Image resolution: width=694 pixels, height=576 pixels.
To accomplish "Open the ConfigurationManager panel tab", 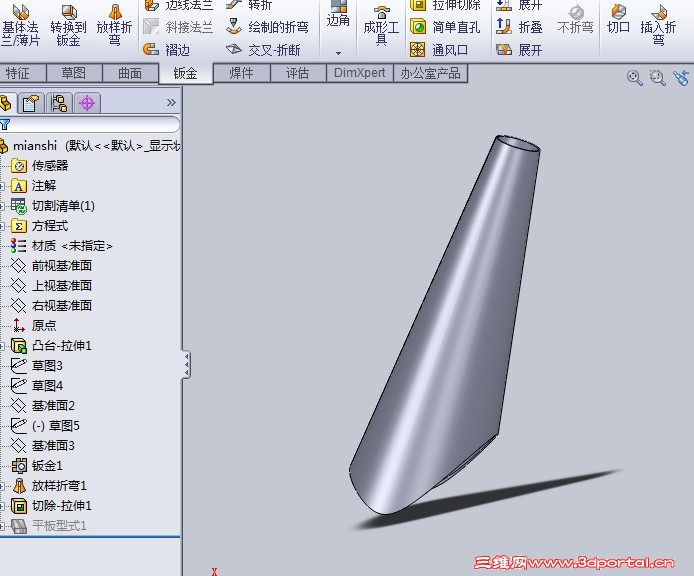I will coord(59,104).
